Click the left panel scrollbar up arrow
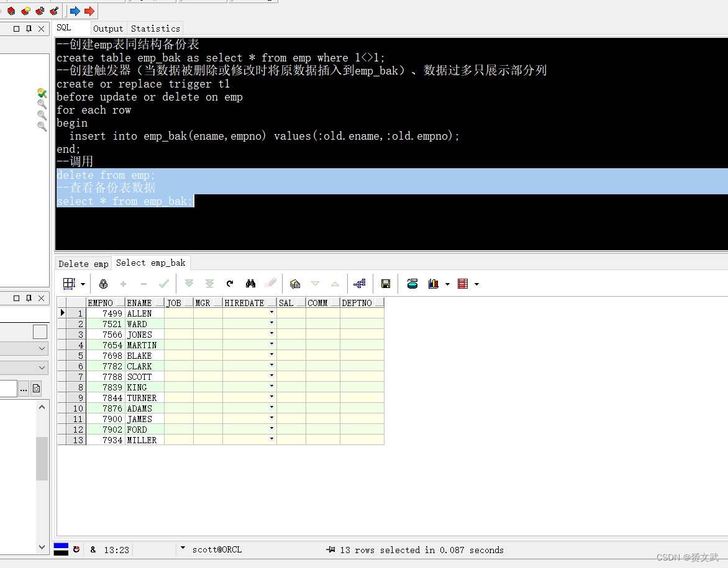Viewport: 728px width, 568px height. click(42, 407)
